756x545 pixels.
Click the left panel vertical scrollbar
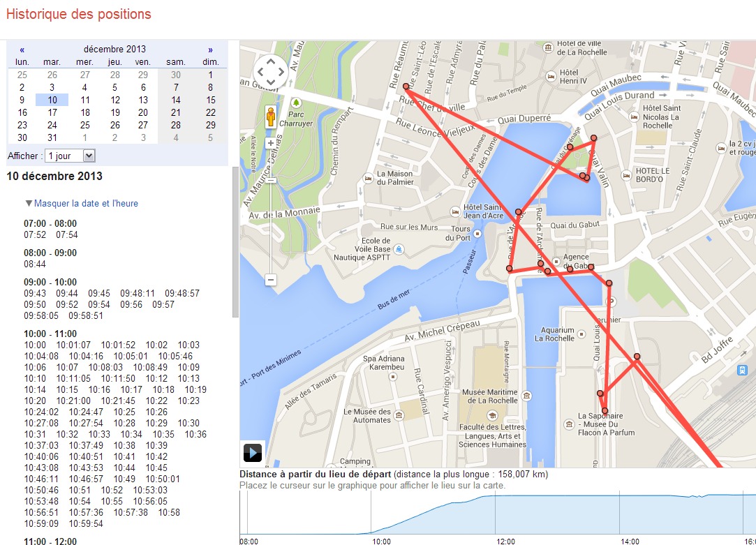pos(235,242)
